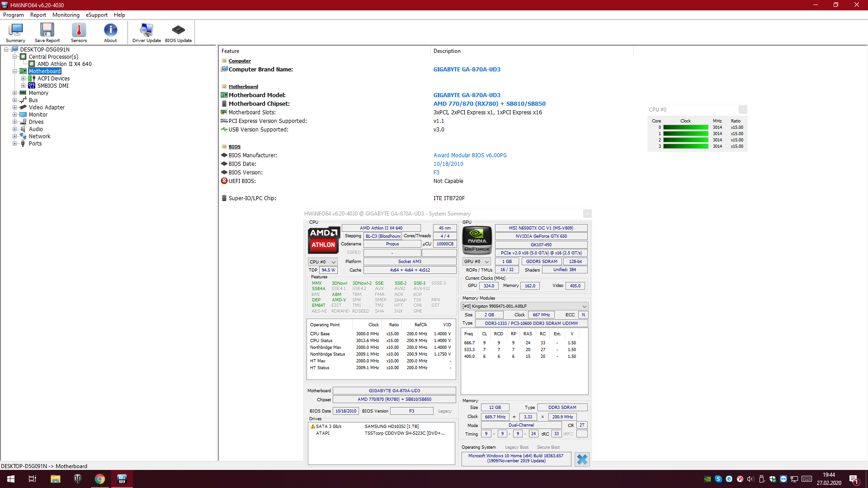Image resolution: width=868 pixels, height=488 pixels.
Task: Open Chrome from the taskbar
Action: 99,479
